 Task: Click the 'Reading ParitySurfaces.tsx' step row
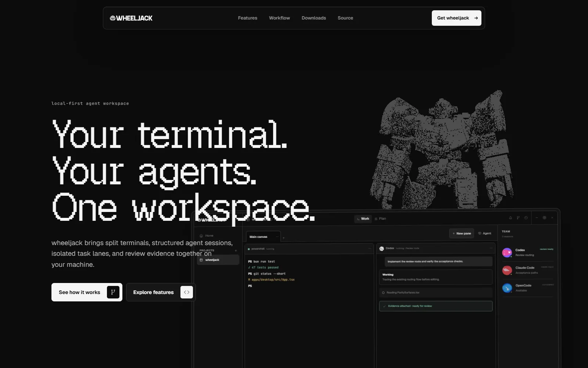click(x=436, y=293)
